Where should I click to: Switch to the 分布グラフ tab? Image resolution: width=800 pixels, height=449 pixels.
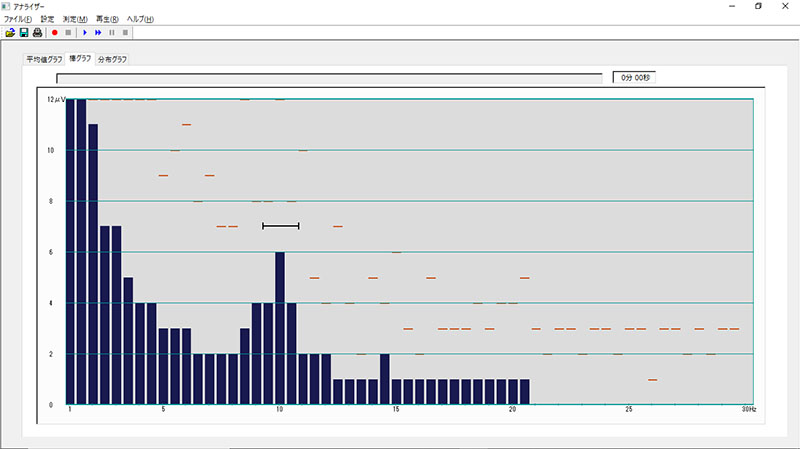(x=112, y=59)
